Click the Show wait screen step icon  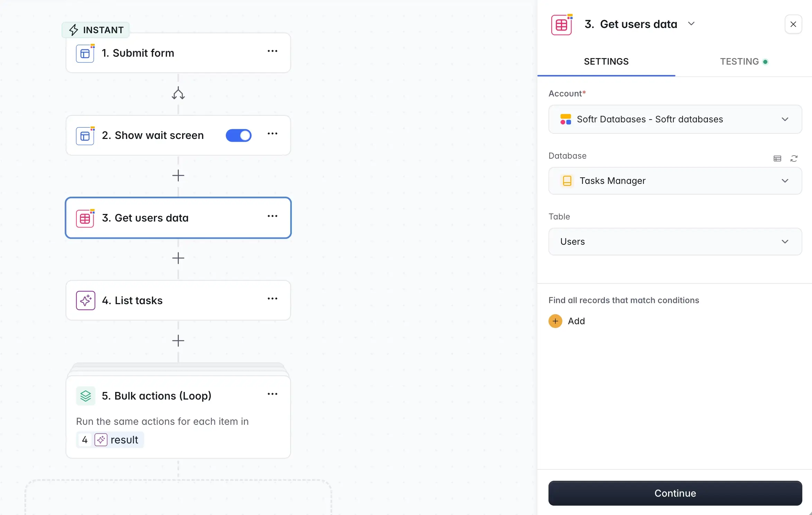click(x=85, y=135)
